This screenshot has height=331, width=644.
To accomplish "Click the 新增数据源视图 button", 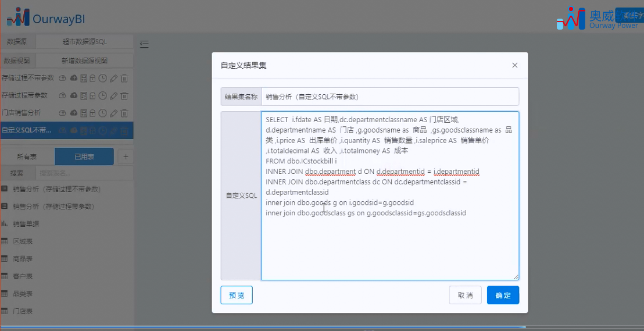I will coord(85,60).
